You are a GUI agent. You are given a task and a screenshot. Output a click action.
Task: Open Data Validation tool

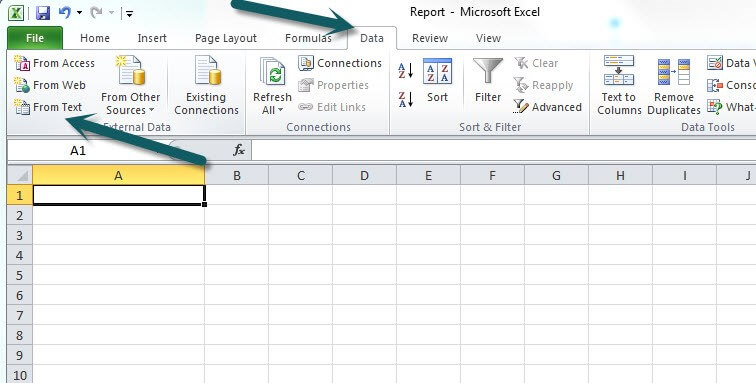click(731, 63)
